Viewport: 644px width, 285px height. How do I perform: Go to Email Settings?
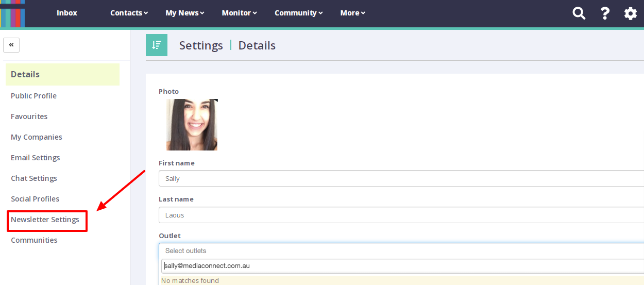(36, 158)
